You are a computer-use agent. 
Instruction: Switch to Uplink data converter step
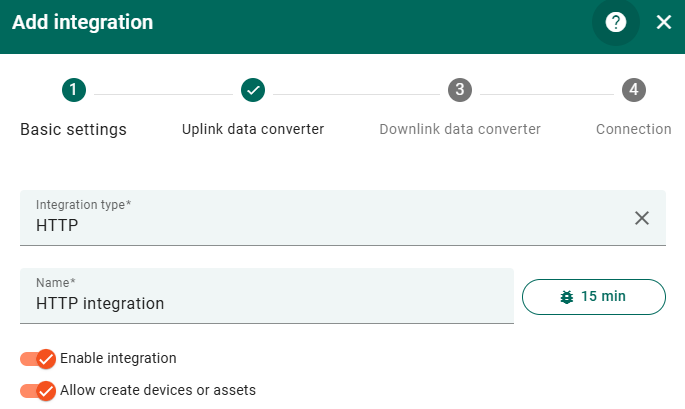(252, 129)
